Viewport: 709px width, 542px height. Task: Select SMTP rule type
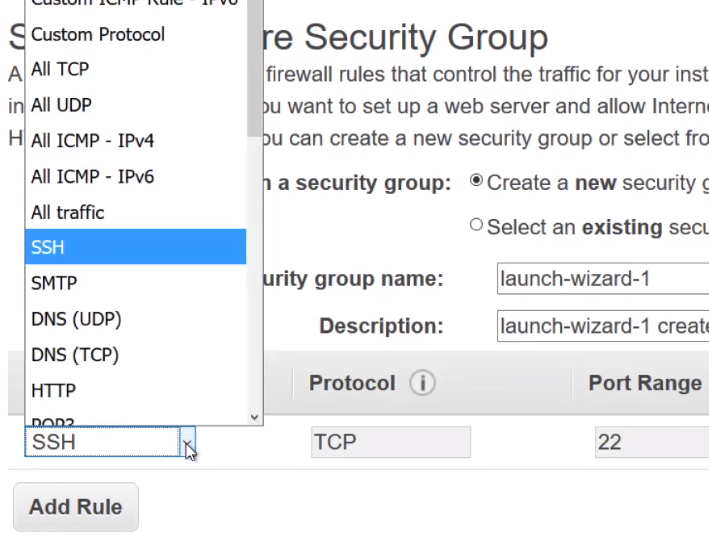point(54,283)
